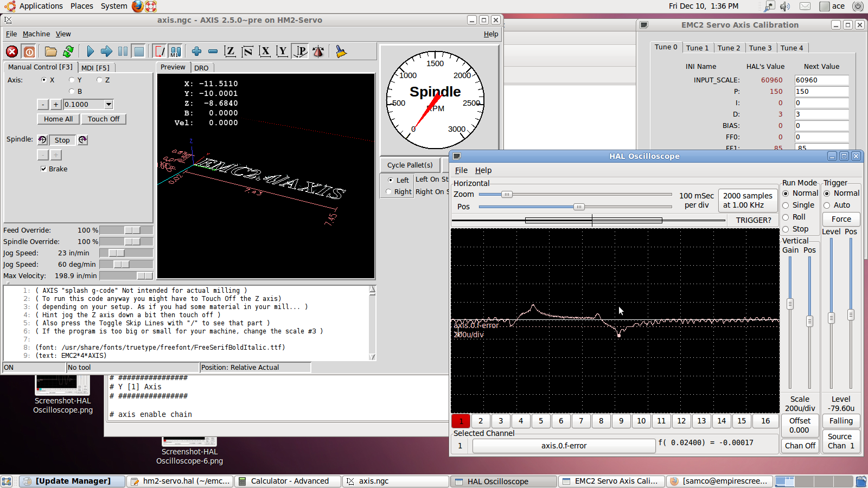The image size is (868, 488).
Task: Open the Help menu in HAL Oscilloscope
Action: (483, 170)
